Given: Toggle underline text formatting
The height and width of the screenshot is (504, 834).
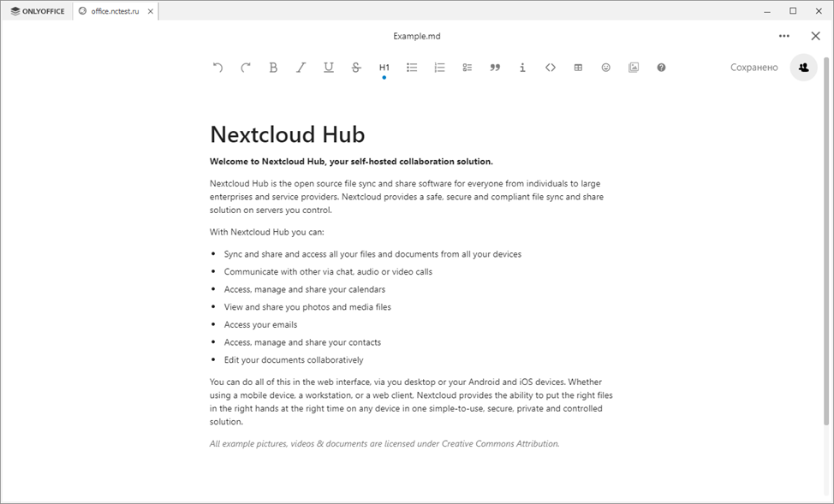Looking at the screenshot, I should 329,68.
